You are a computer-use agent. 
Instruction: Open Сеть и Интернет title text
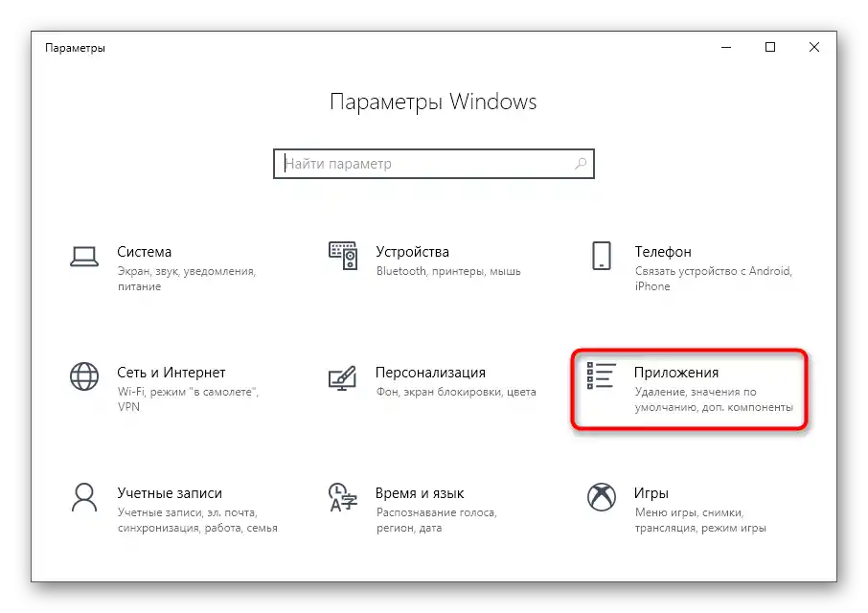[x=171, y=373]
